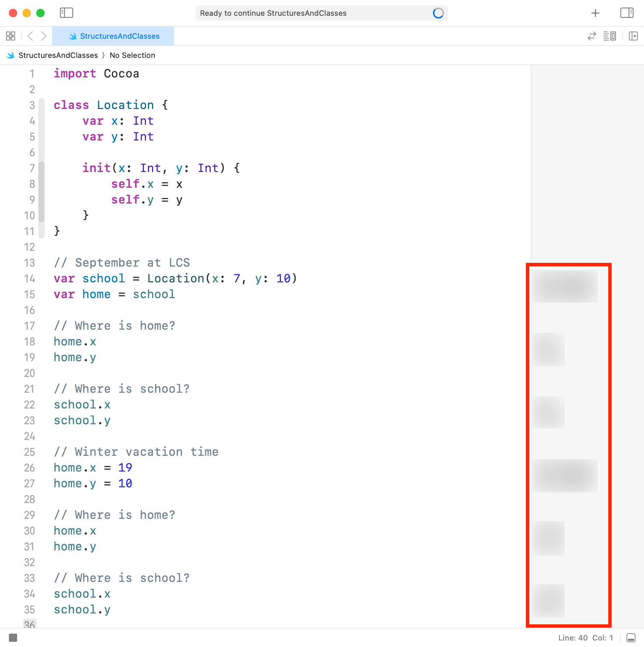Screen dimensions: 644x647
Task: Create a new tab with the plus icon
Action: [x=595, y=13]
